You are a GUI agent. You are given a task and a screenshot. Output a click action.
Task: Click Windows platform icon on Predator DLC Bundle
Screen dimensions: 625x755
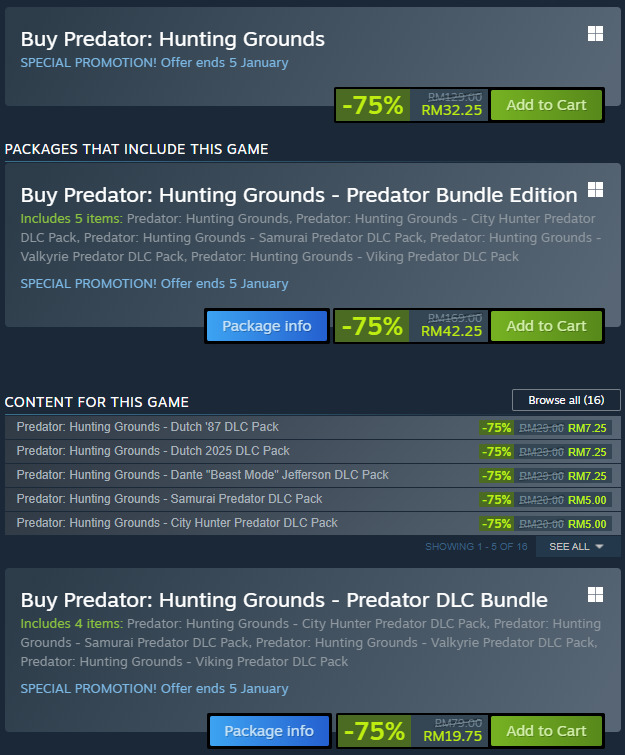pyautogui.click(x=595, y=594)
